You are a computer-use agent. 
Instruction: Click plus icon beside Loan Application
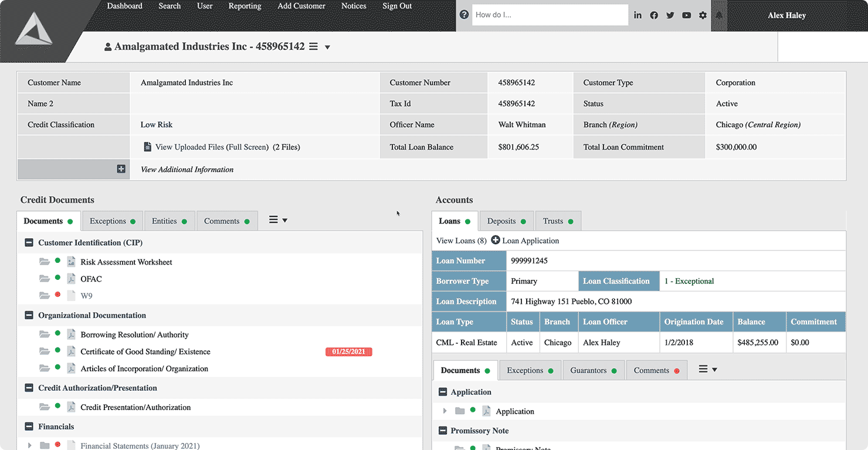click(496, 241)
